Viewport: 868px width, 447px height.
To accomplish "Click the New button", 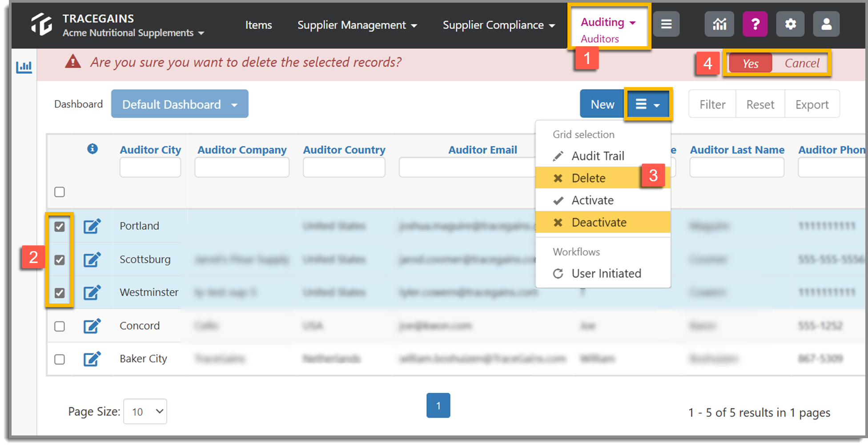I will click(x=602, y=104).
